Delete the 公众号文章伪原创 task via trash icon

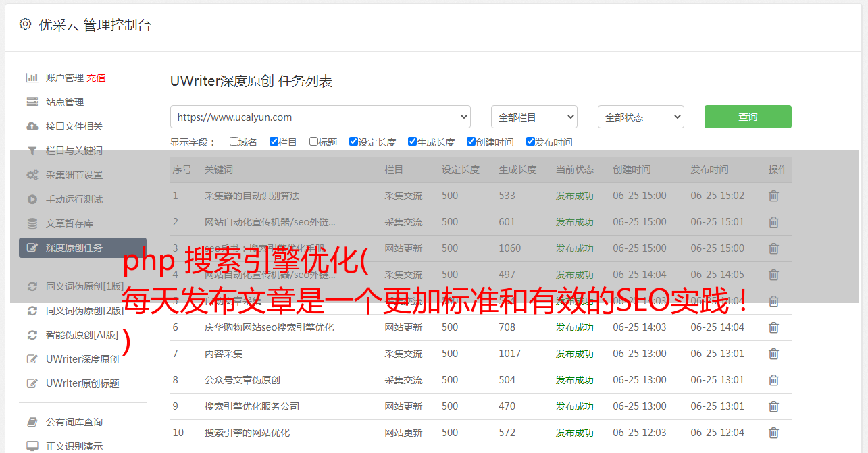[x=773, y=380]
